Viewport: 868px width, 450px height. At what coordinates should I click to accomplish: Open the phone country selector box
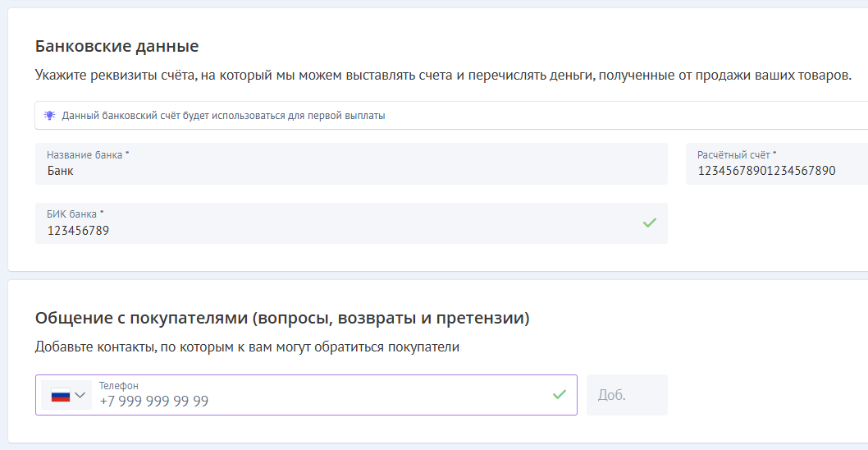(67, 395)
